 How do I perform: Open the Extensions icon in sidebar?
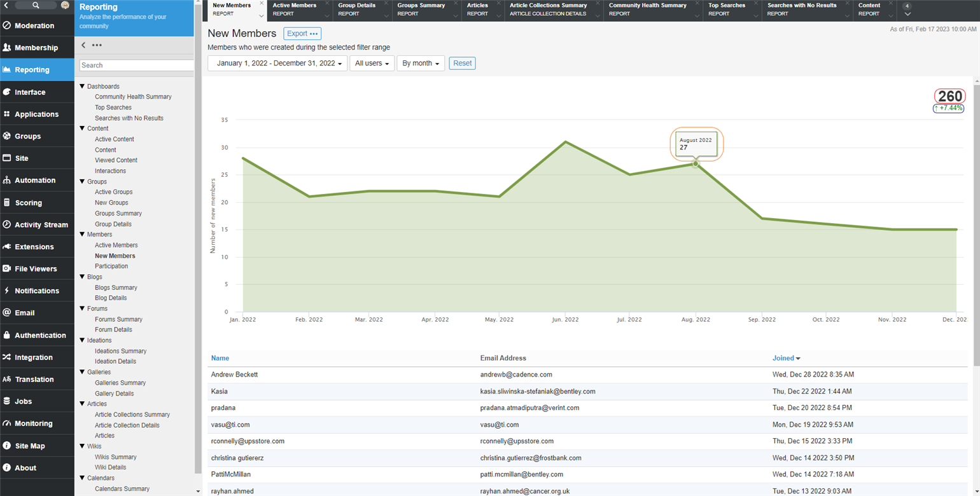7,247
